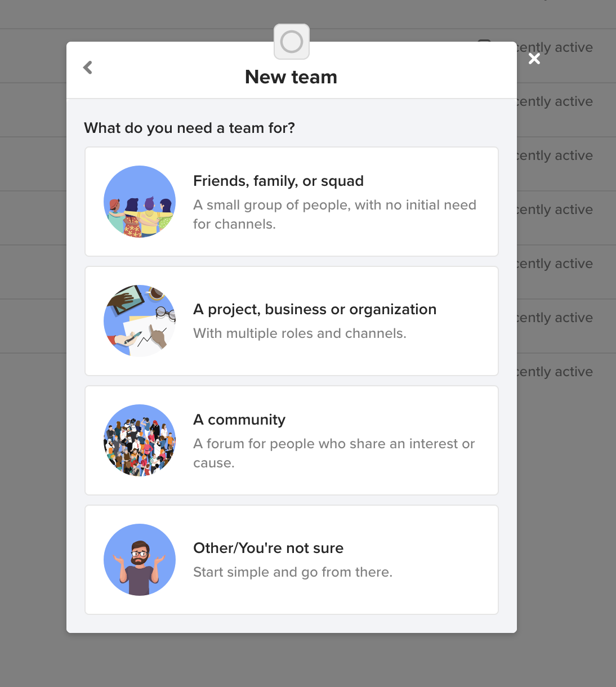Click the topmost 'recently active' background row
This screenshot has width=616, height=687.
point(554,47)
